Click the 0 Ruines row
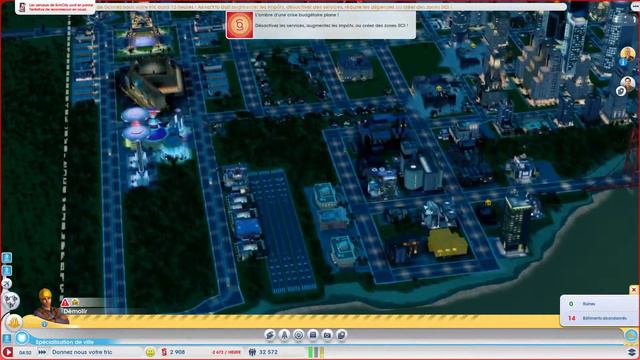 click(598, 304)
